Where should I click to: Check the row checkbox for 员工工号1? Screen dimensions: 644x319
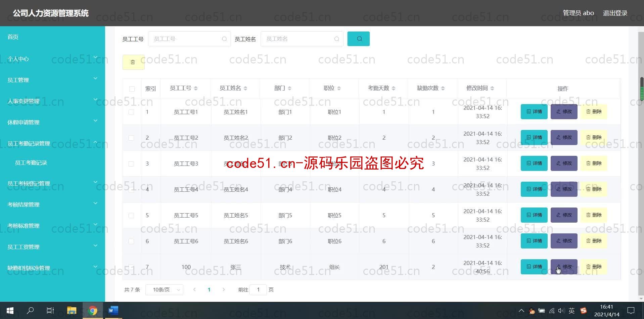tap(131, 112)
